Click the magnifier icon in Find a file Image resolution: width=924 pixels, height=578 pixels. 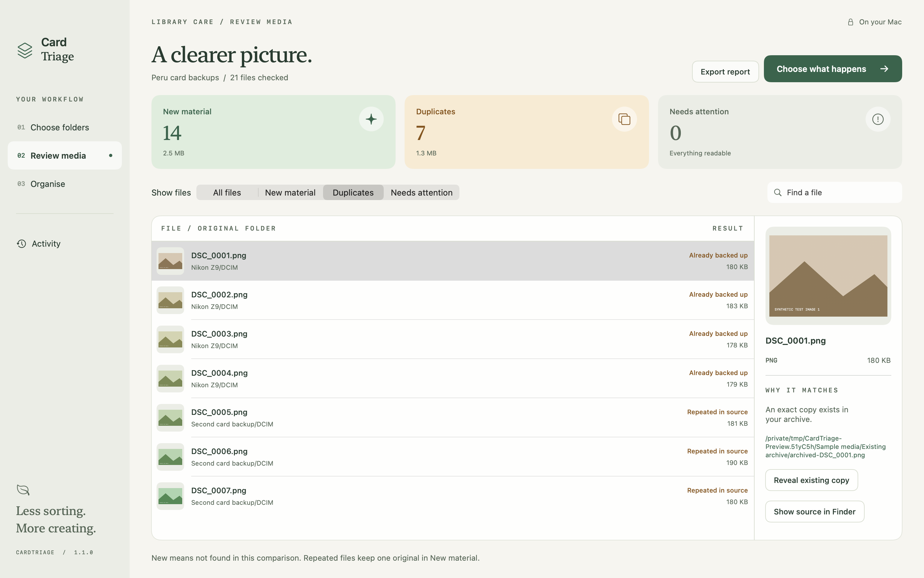(777, 193)
